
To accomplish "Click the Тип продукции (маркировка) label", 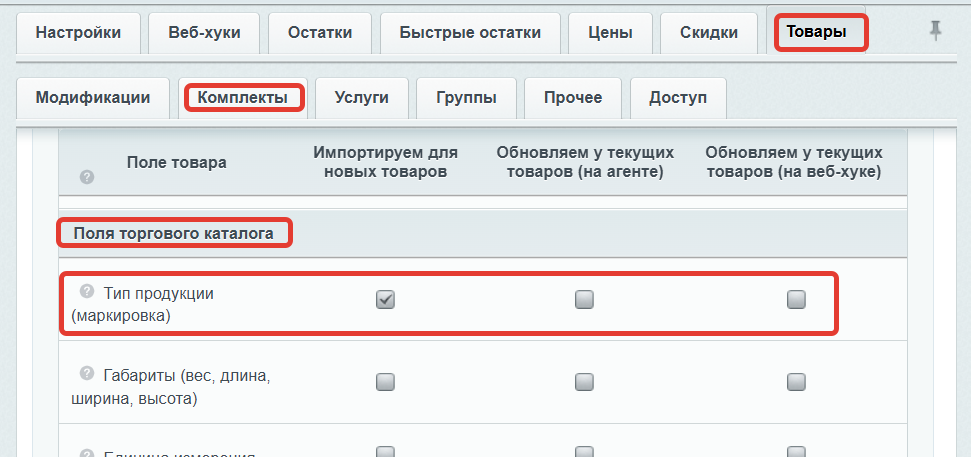I will [x=142, y=304].
